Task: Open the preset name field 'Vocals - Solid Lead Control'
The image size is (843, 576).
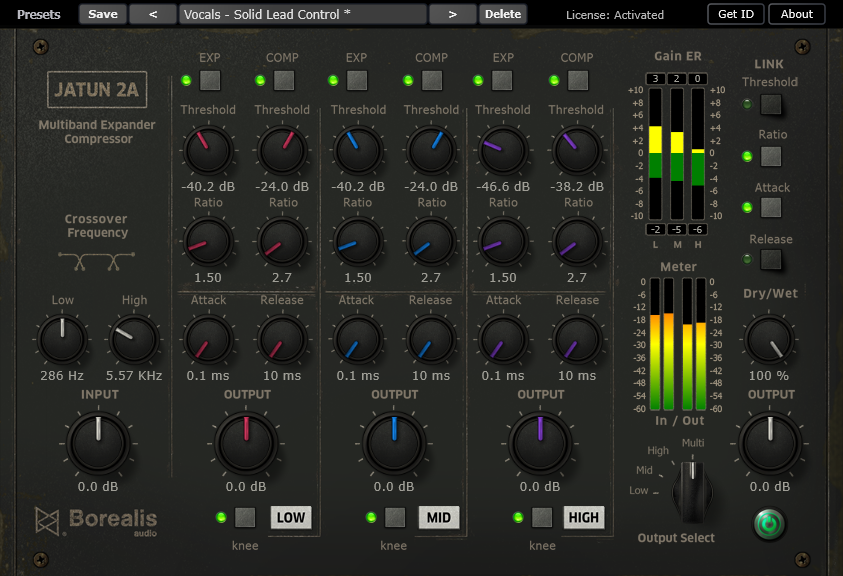Action: 303,14
